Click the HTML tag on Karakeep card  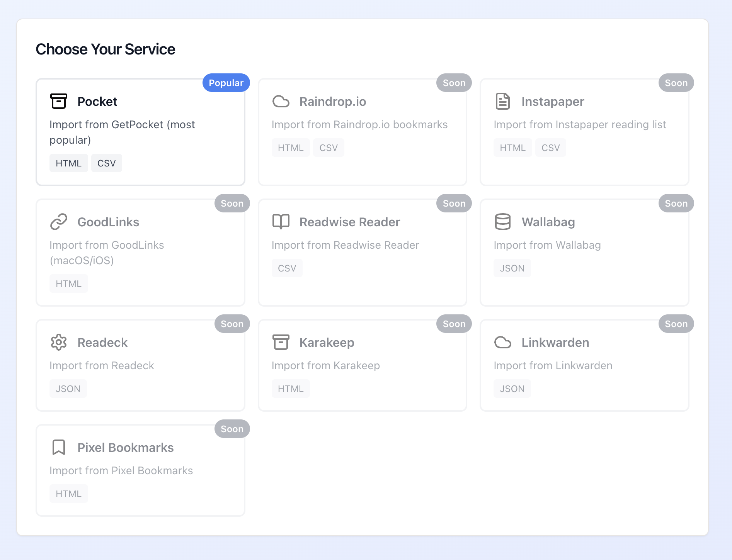[291, 389]
